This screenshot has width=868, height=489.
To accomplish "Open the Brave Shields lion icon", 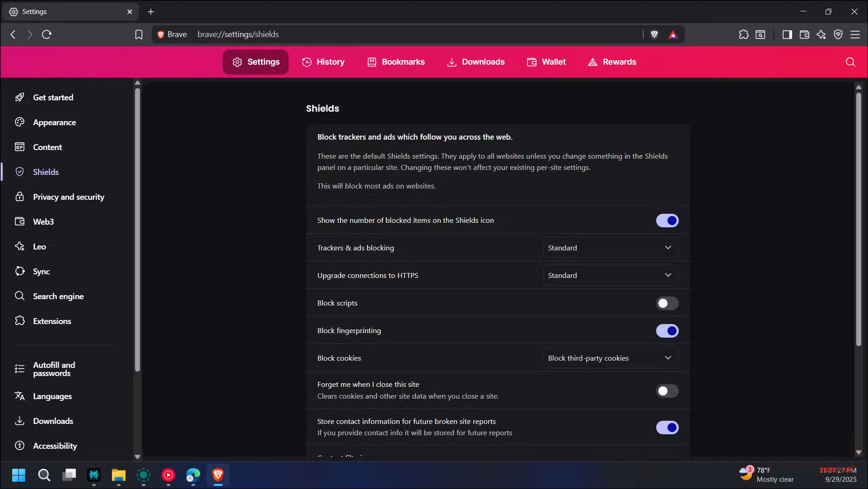I will pos(654,34).
